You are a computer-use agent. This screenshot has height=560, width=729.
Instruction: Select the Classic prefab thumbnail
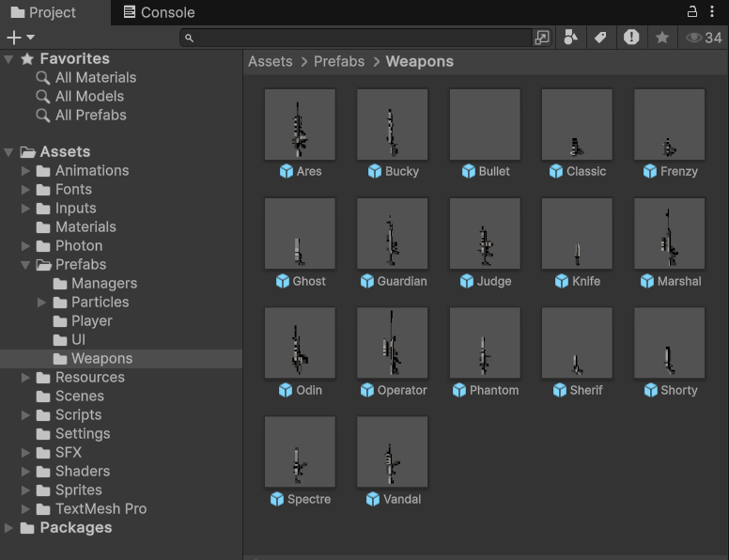click(x=577, y=124)
